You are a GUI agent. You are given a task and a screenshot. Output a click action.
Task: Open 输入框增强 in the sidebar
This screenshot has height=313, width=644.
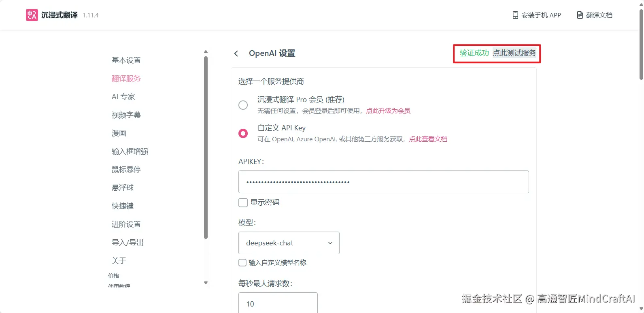[x=130, y=151]
